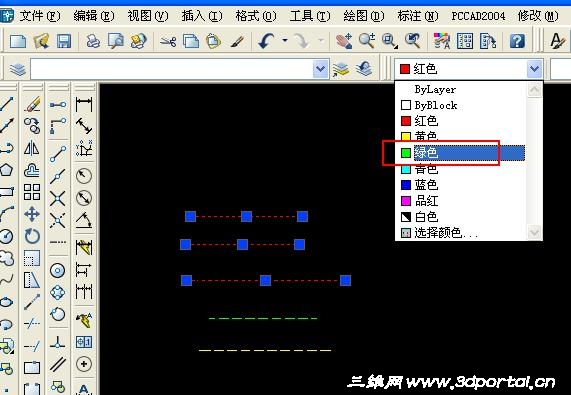
Task: Select the Polygon draw tool
Action: pos(7,170)
